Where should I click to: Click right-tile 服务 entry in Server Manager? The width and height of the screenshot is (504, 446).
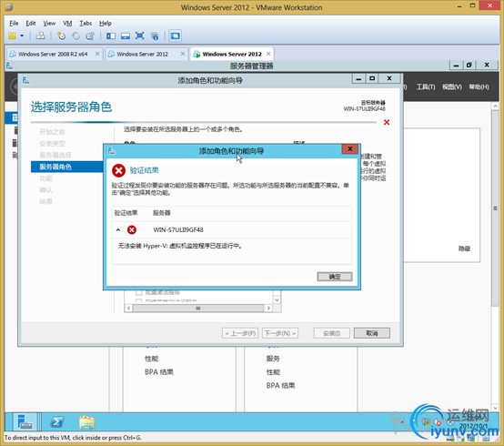pyautogui.click(x=273, y=359)
